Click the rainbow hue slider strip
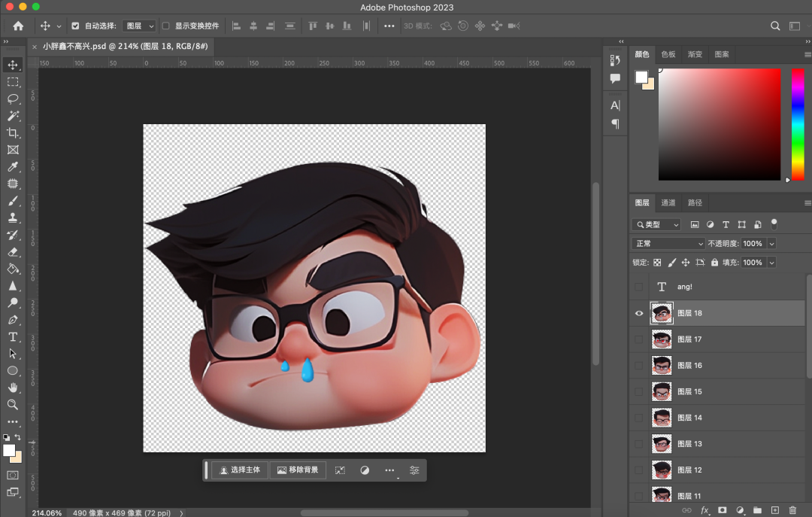This screenshot has height=517, width=812. pyautogui.click(x=798, y=124)
